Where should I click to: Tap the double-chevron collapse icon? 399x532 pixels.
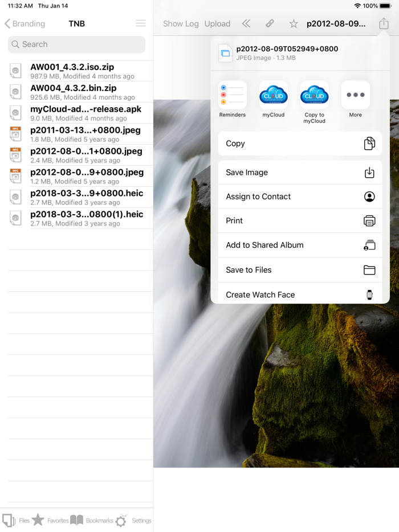246,23
